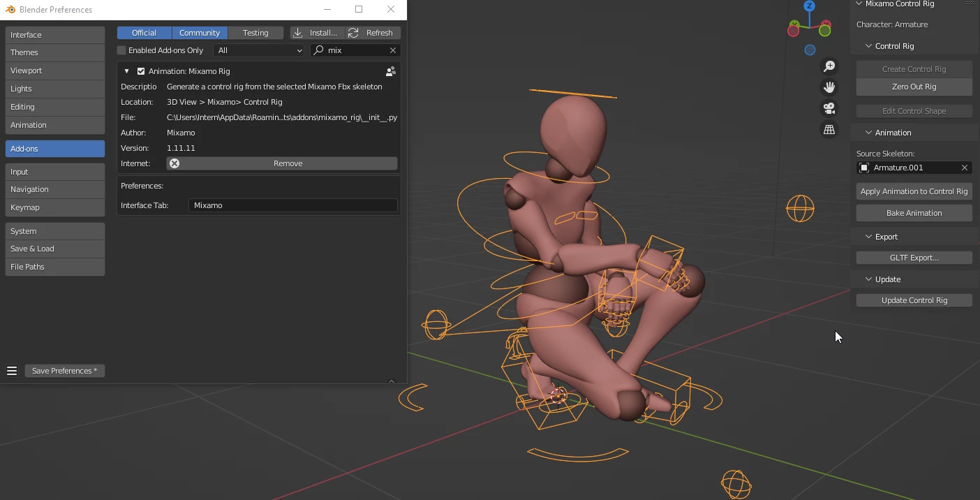Click the Save Preferences button
The width and height of the screenshot is (980, 500).
point(65,371)
